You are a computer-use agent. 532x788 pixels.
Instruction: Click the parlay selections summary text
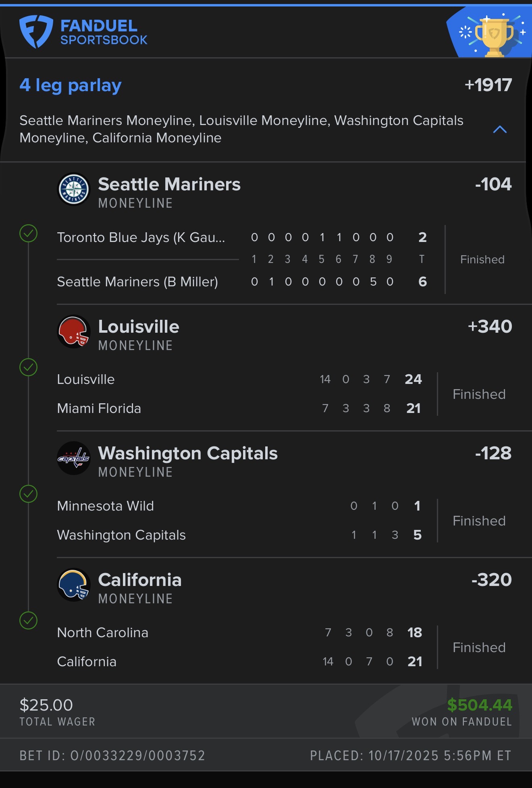(241, 129)
